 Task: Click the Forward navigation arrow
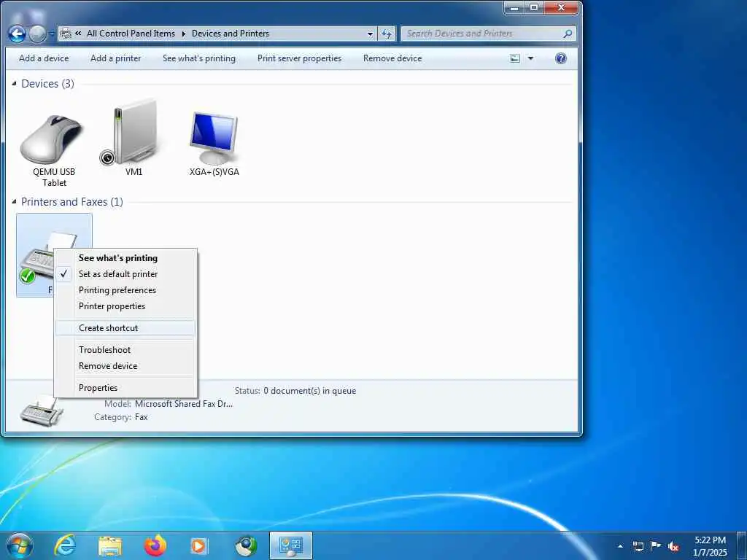pos(38,34)
